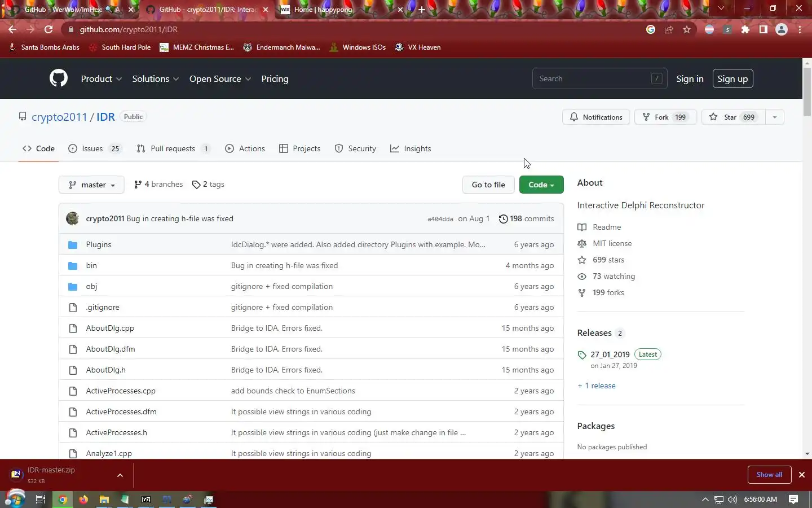The image size is (812, 508).
Task: Focus the GitHub search field
Action: tap(599, 78)
